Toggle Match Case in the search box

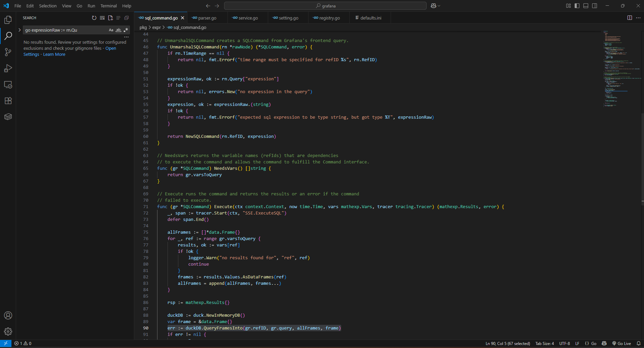click(x=111, y=30)
